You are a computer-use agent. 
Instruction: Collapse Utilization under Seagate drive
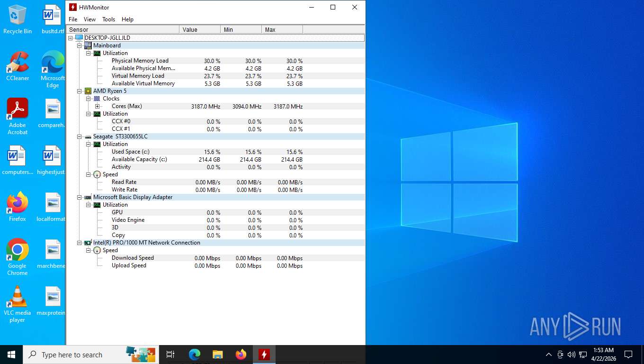point(89,144)
